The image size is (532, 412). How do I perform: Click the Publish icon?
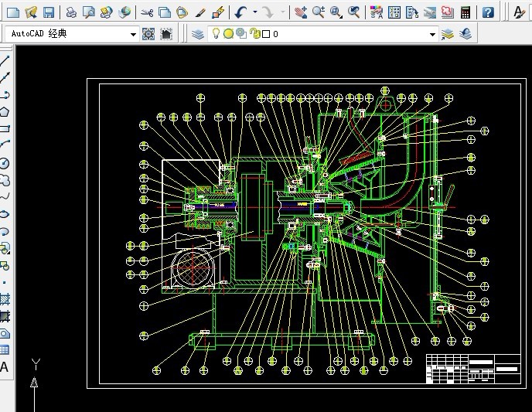(x=107, y=13)
